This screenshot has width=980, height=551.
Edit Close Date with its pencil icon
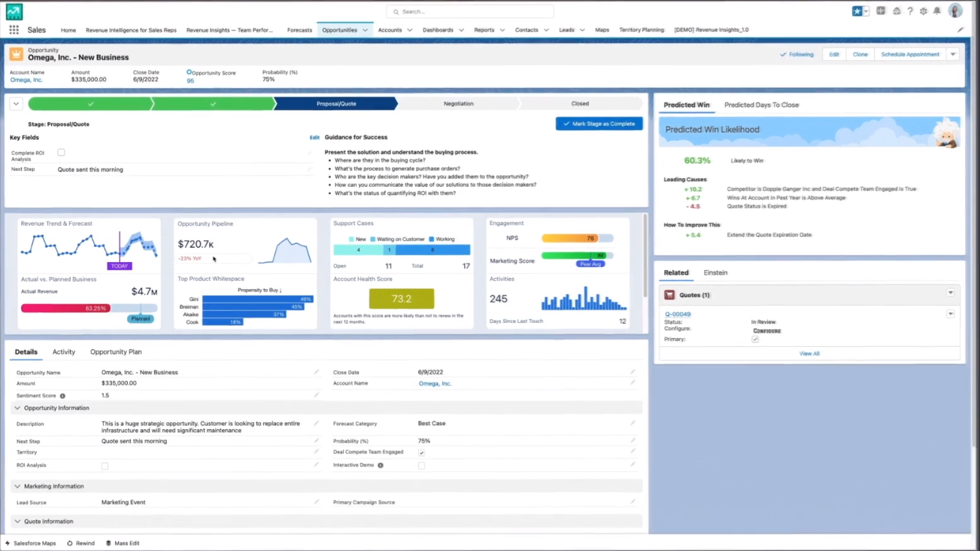[x=633, y=372]
